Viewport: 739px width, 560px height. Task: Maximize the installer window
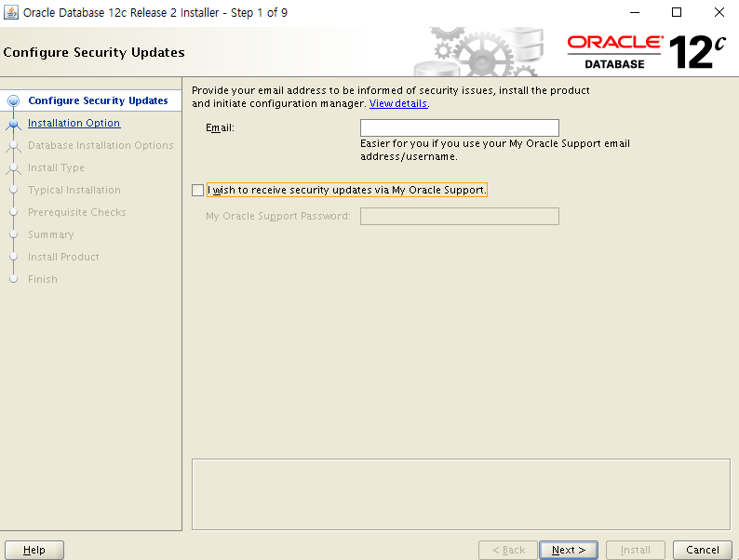(677, 12)
